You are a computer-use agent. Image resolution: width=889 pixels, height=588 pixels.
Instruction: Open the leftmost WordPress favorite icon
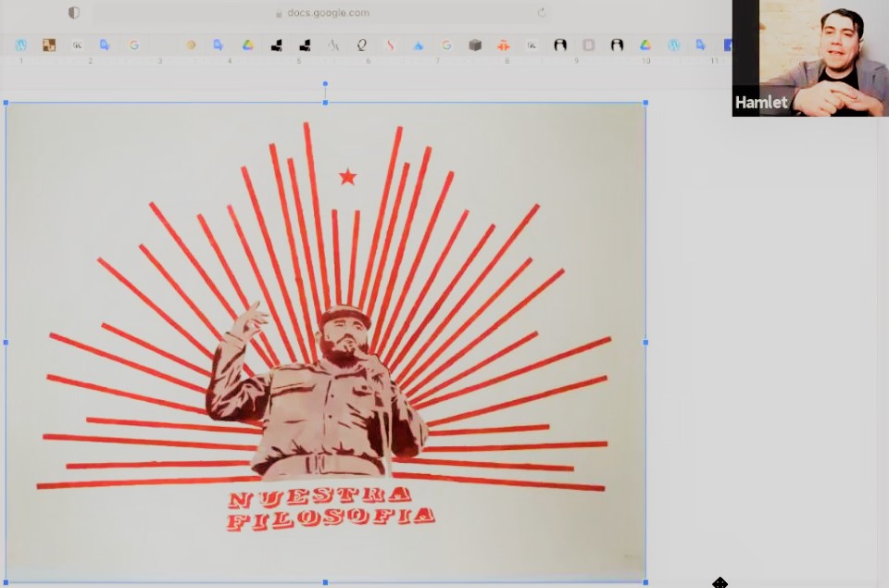(20, 44)
